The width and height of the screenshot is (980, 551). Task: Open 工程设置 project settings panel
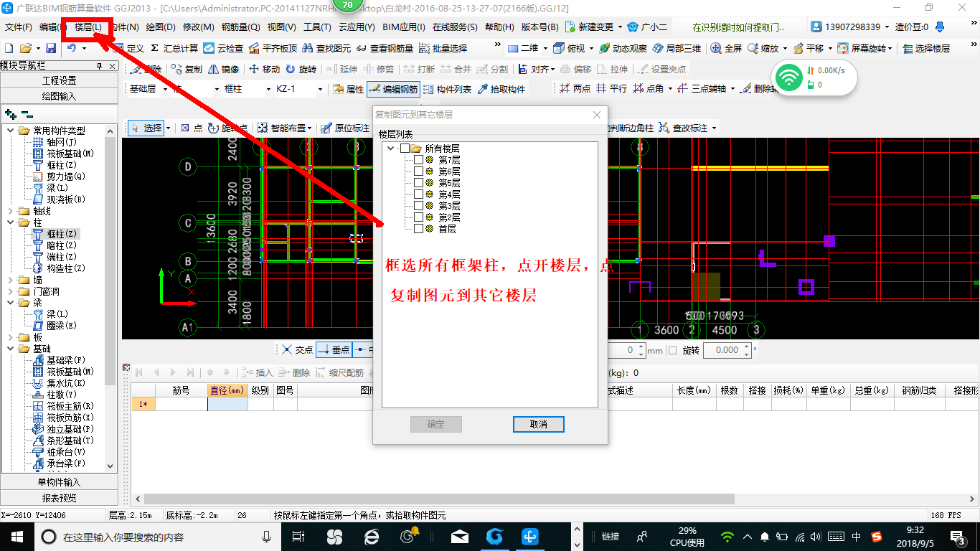[x=59, y=80]
